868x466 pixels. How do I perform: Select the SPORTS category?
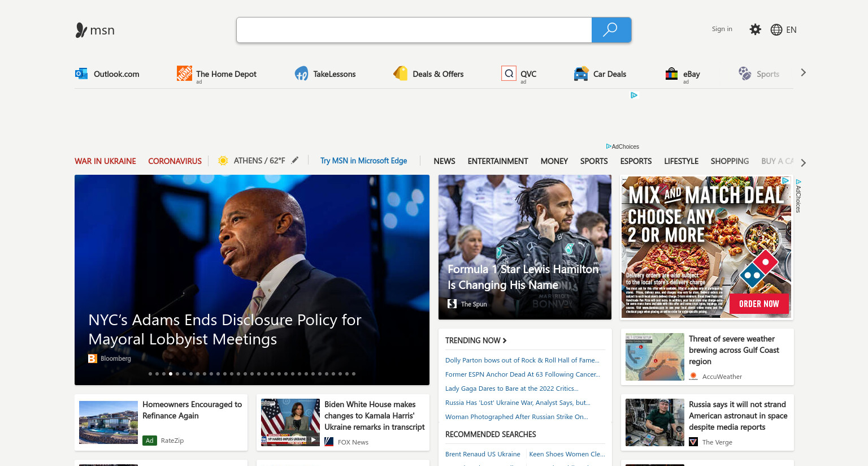[594, 161]
